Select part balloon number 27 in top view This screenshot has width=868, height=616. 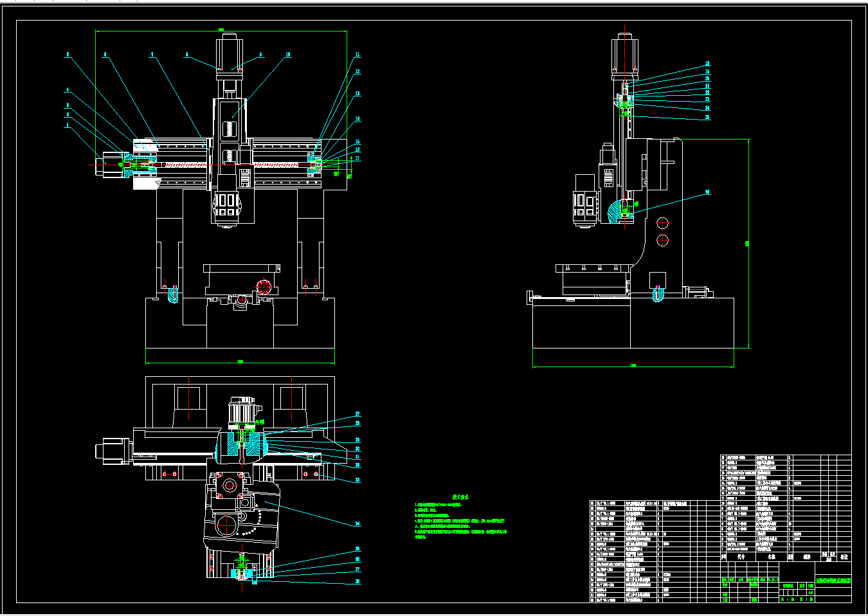coord(357,415)
